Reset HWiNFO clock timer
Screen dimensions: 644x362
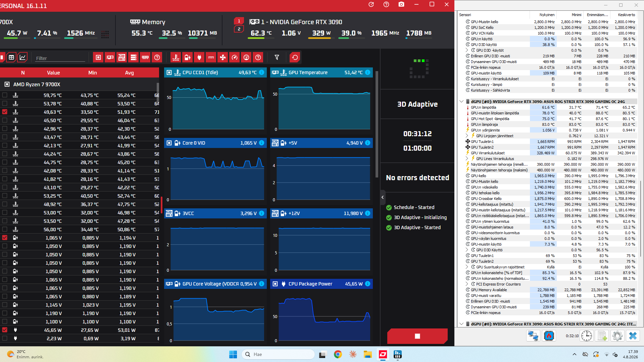pos(587,336)
